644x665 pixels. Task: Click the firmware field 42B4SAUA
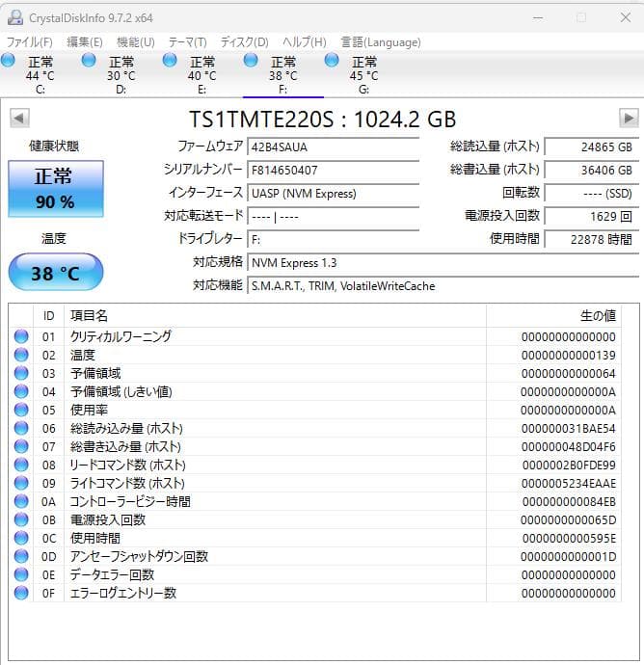point(333,146)
